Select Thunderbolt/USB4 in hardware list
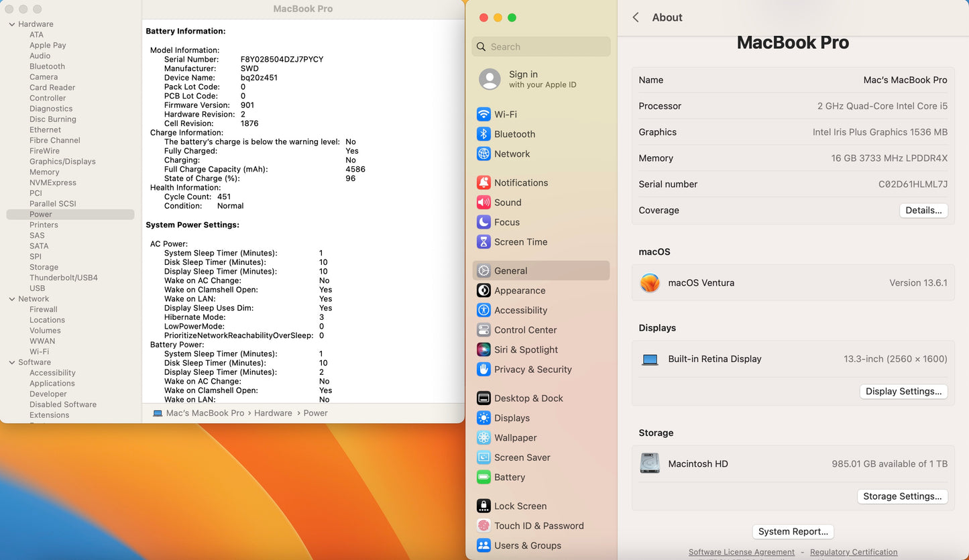Image resolution: width=969 pixels, height=560 pixels. point(63,278)
